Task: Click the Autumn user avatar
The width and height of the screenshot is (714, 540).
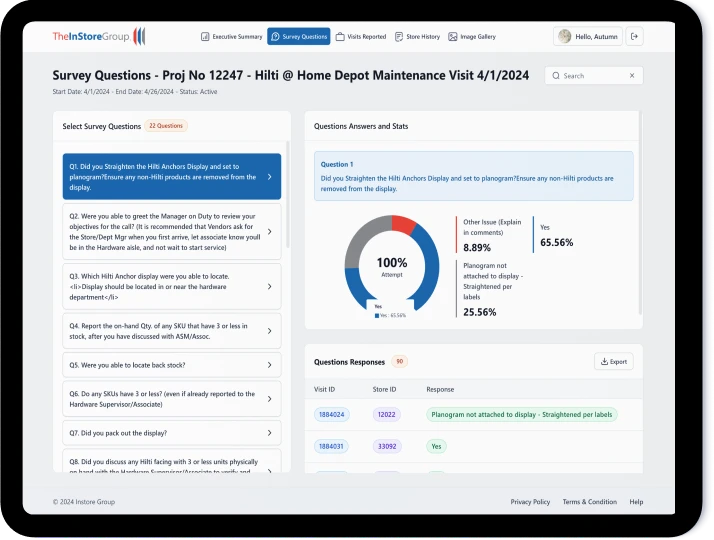Action: (565, 36)
